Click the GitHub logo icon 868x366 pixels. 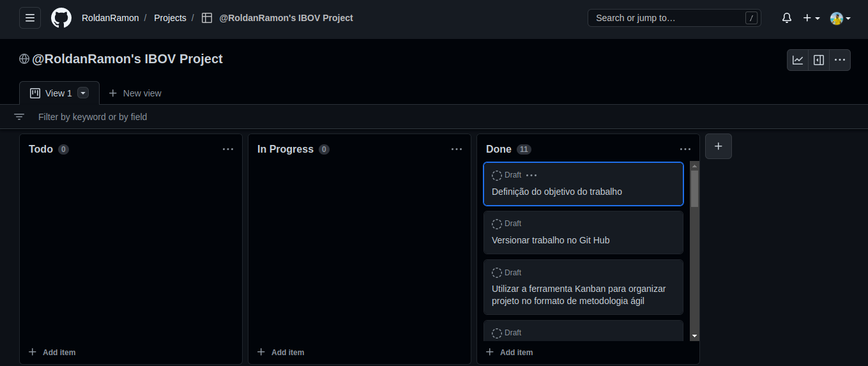coord(61,18)
